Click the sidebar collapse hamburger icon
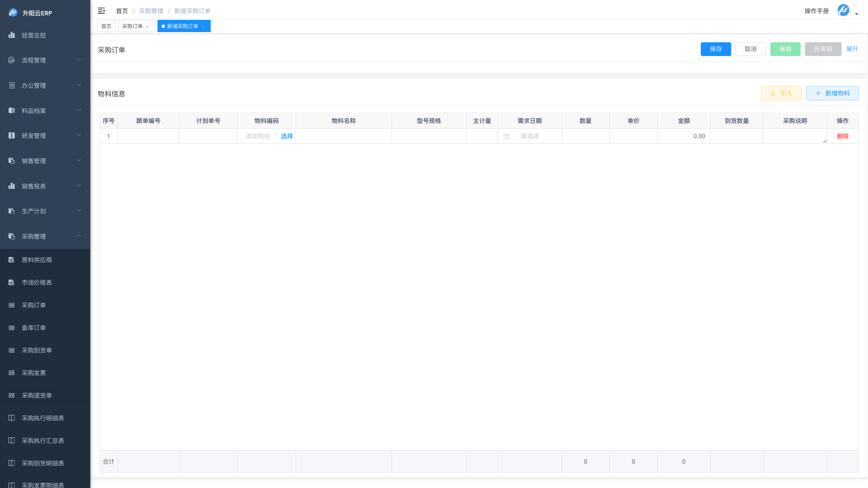 coord(101,11)
